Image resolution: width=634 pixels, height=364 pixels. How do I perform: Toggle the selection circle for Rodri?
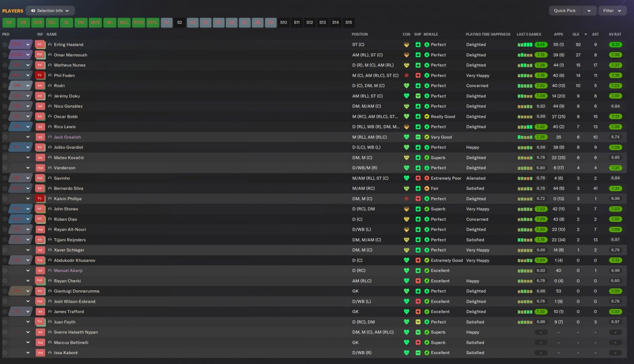(5, 86)
